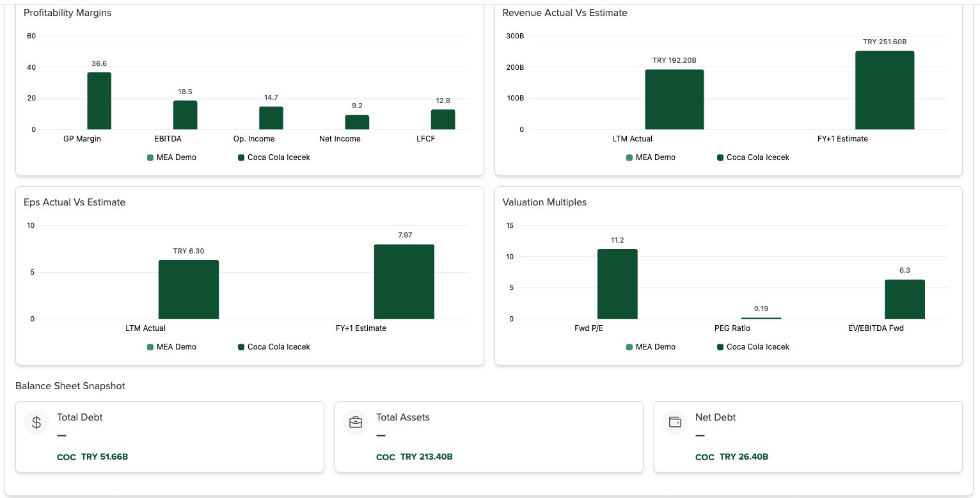Click the TRY 192.20B revenue bar

[x=674, y=99]
